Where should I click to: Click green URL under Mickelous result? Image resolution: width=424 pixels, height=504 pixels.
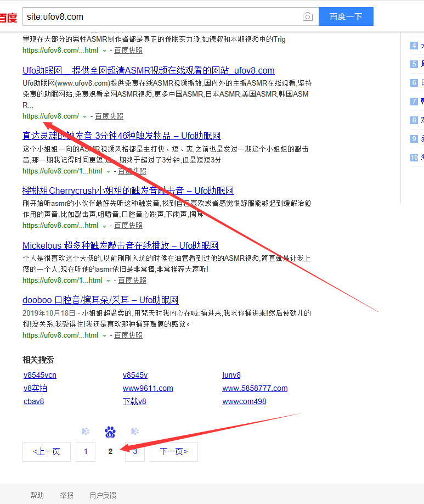pos(63,281)
